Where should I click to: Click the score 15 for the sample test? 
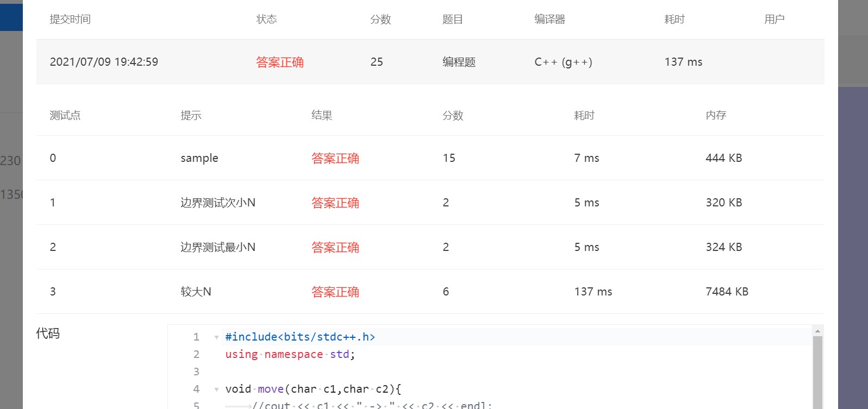click(449, 158)
